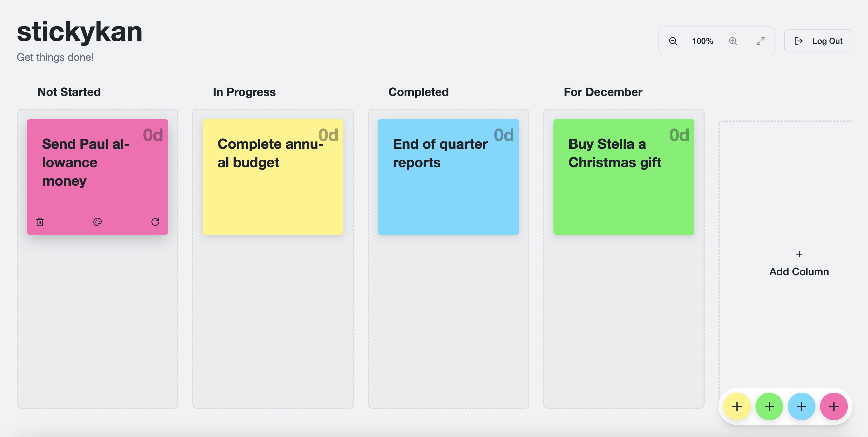This screenshot has height=437, width=868.
Task: Toggle fullscreen expand icon
Action: pyautogui.click(x=760, y=41)
